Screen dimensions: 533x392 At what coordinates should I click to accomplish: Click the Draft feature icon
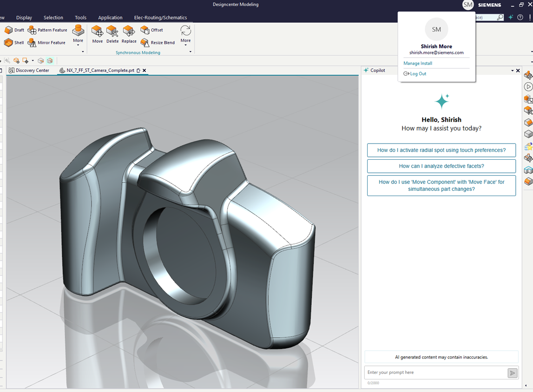coord(14,30)
